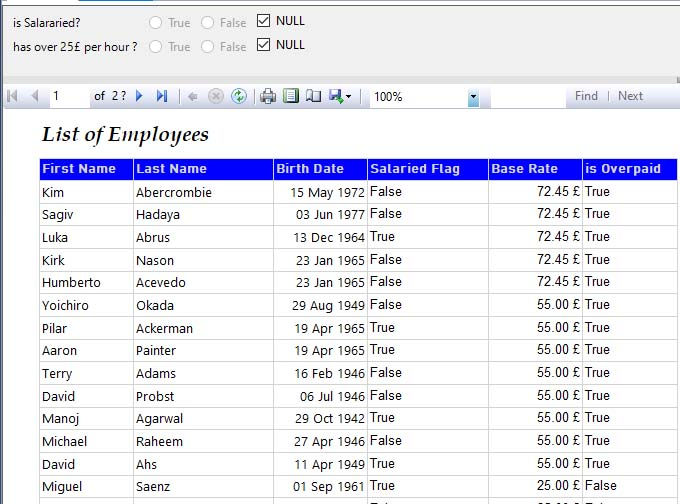Select the Sagiv first name cell
The image size is (680, 504).
click(86, 214)
